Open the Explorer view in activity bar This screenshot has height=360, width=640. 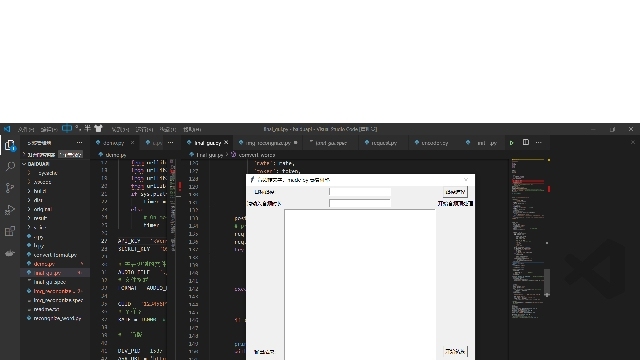[x=10, y=145]
